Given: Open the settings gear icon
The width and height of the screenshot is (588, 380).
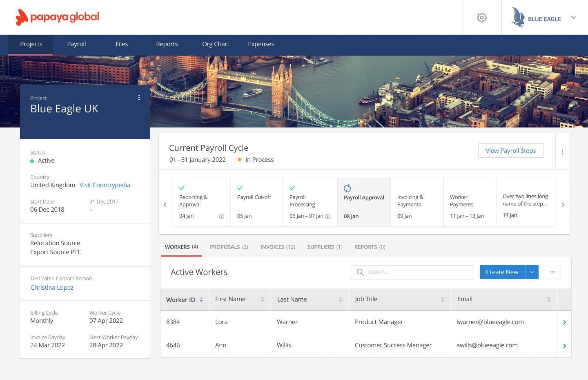Looking at the screenshot, I should click(482, 18).
